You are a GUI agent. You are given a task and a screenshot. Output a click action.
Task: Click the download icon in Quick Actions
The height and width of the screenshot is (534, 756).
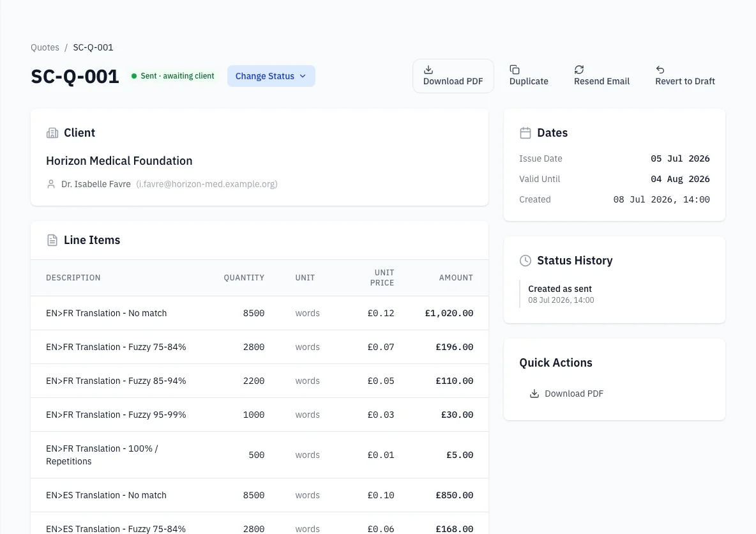coord(534,393)
